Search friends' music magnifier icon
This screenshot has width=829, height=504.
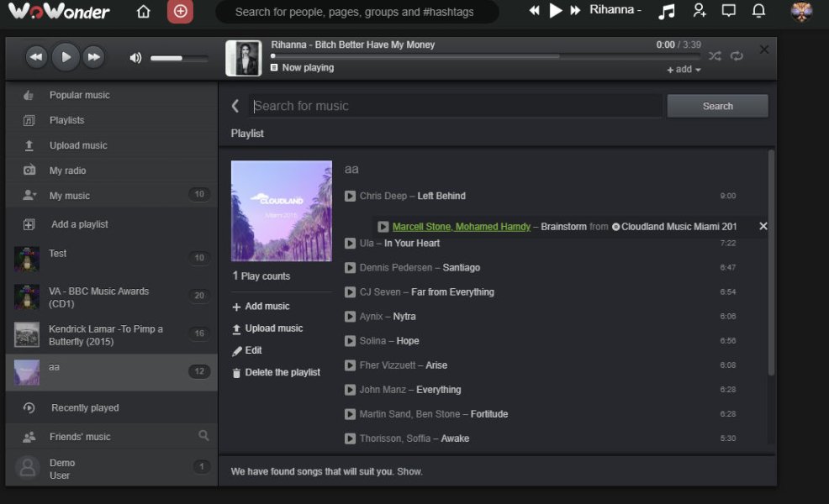tap(203, 436)
